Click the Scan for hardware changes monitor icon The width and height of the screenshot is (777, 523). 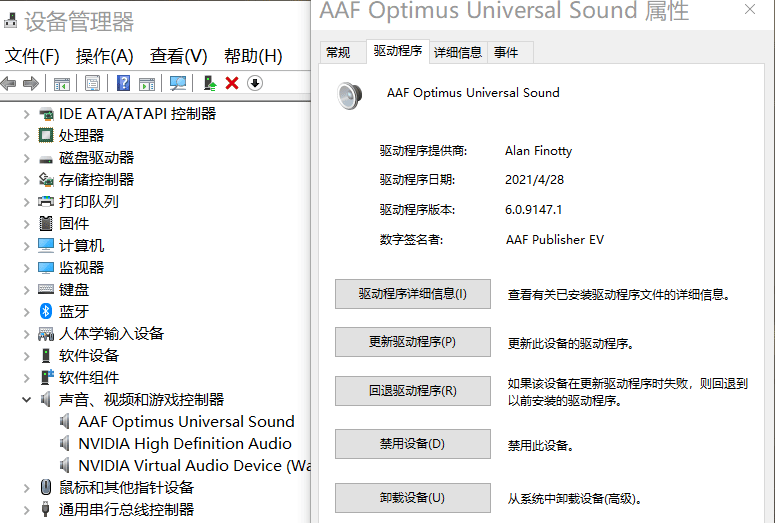pyautogui.click(x=178, y=83)
